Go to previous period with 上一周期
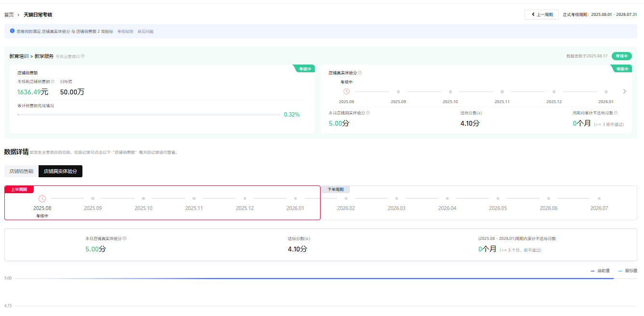Screen dimensions: 644x316 click(x=542, y=14)
